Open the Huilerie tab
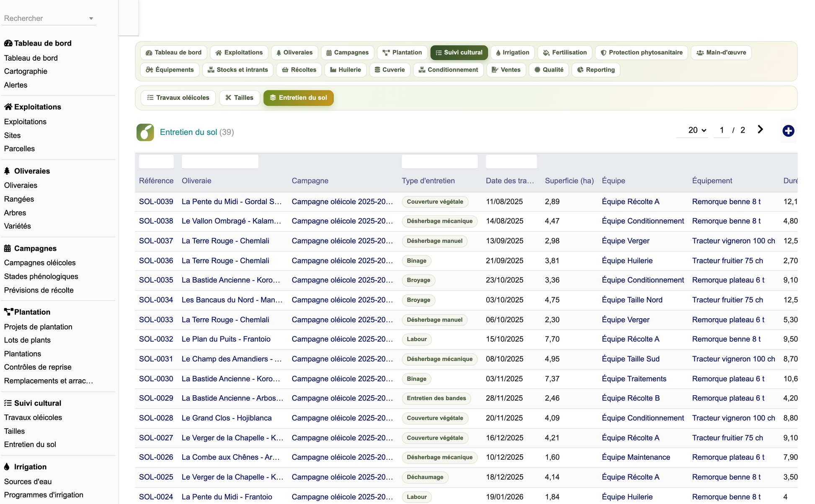Image resolution: width=815 pixels, height=504 pixels. click(346, 70)
